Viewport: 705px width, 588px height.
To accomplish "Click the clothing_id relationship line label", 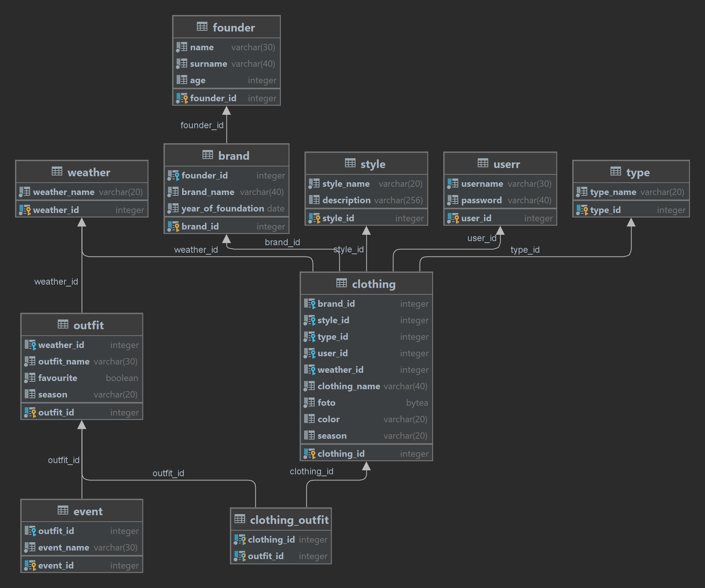I will [x=311, y=471].
